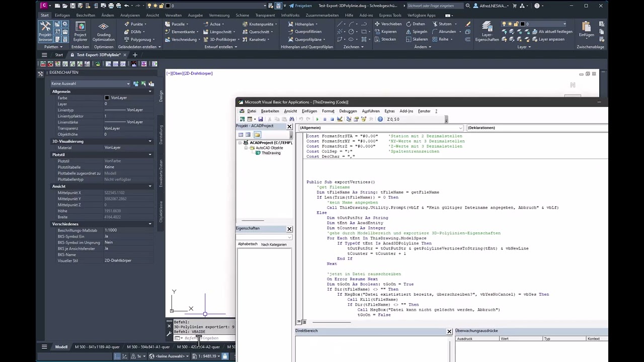Close the Direktbereich pane
This screenshot has height=362, width=644.
[x=449, y=331]
